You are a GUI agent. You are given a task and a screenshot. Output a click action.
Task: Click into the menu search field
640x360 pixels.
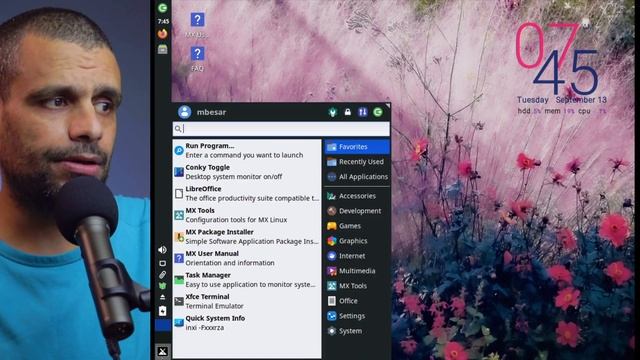click(x=281, y=129)
